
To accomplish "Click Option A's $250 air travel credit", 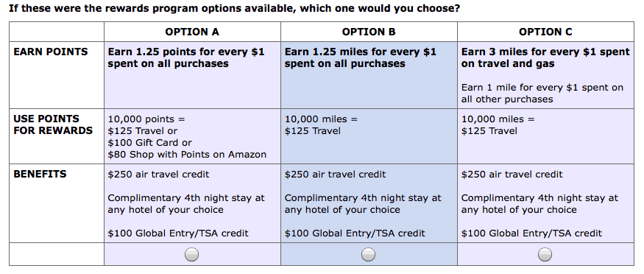I will tap(158, 174).
